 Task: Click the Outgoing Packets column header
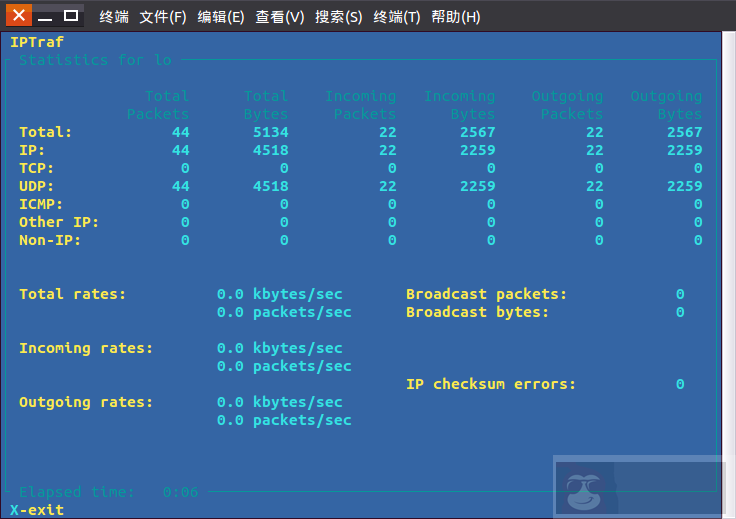point(567,105)
